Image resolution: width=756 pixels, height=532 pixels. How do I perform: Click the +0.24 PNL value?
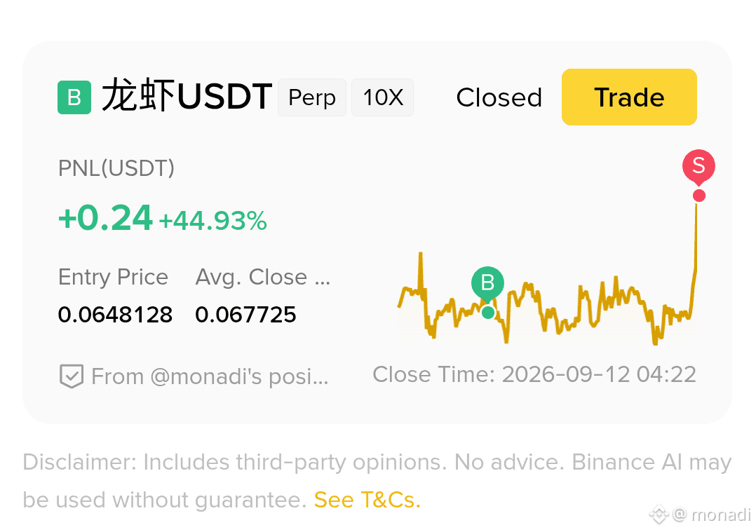click(105, 218)
